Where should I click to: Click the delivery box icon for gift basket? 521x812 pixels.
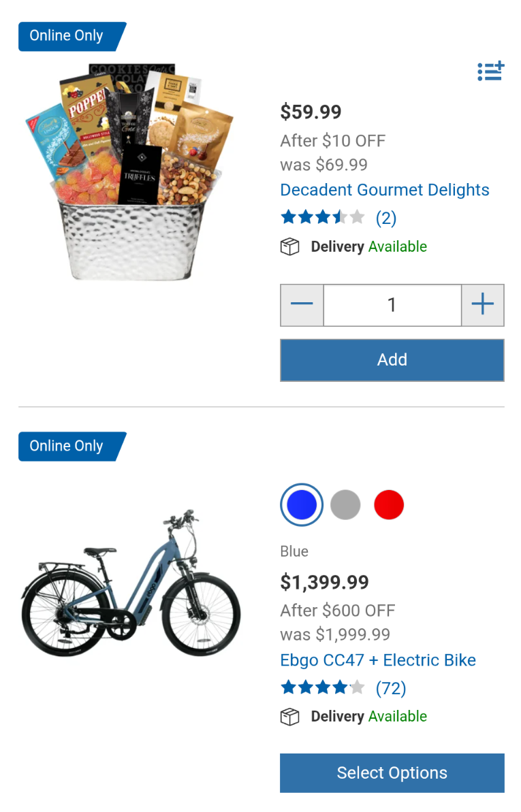(x=290, y=247)
